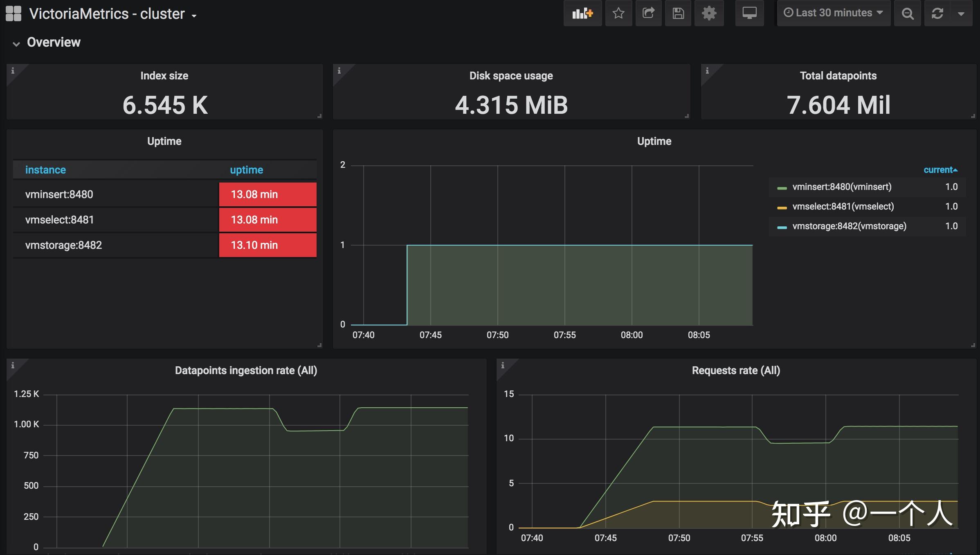The image size is (980, 555).
Task: Open Total datapoints panel title menu
Action: [x=838, y=76]
